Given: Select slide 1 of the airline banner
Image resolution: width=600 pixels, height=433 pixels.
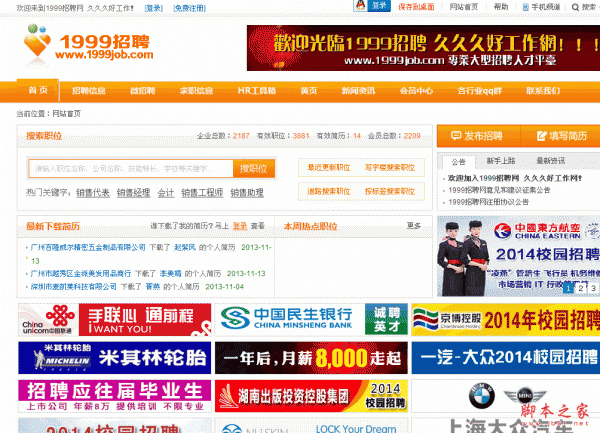Looking at the screenshot, I should [569, 288].
